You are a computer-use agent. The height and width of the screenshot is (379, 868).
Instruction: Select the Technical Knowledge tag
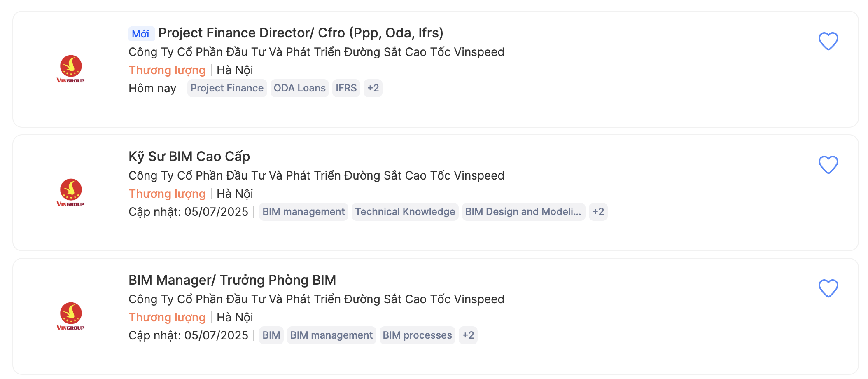coord(405,212)
